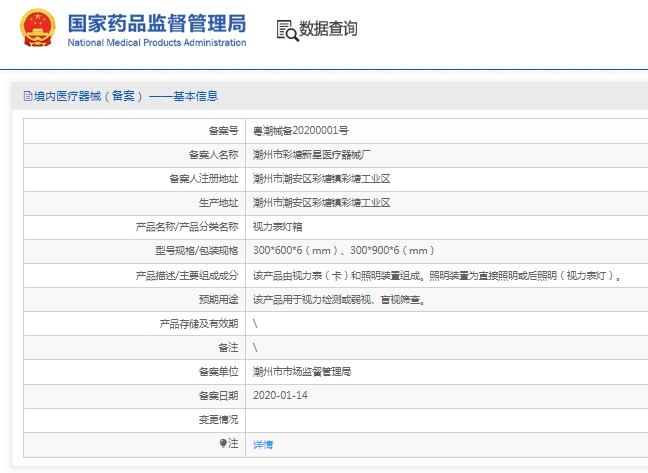Click the 数据查询 heading text
This screenshot has height=473, width=648.
tap(328, 29)
